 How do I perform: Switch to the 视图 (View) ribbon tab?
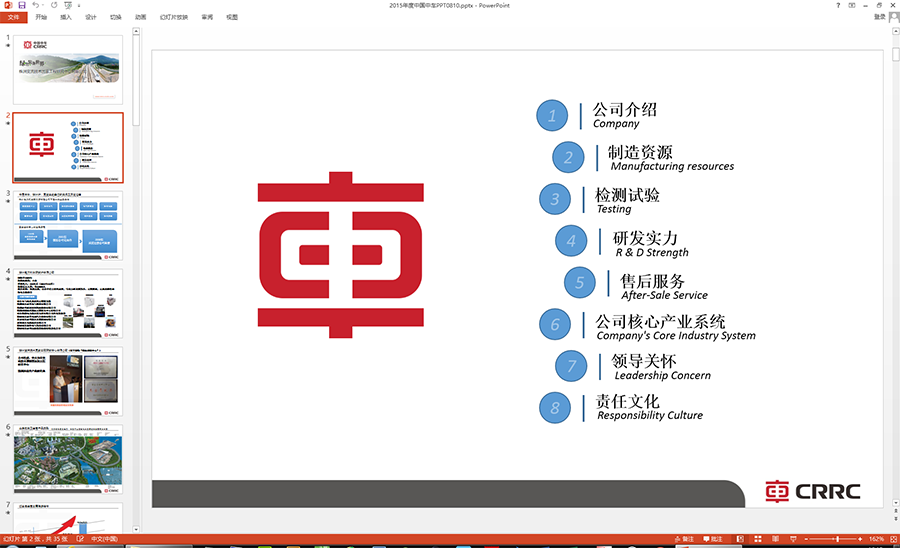click(x=232, y=17)
